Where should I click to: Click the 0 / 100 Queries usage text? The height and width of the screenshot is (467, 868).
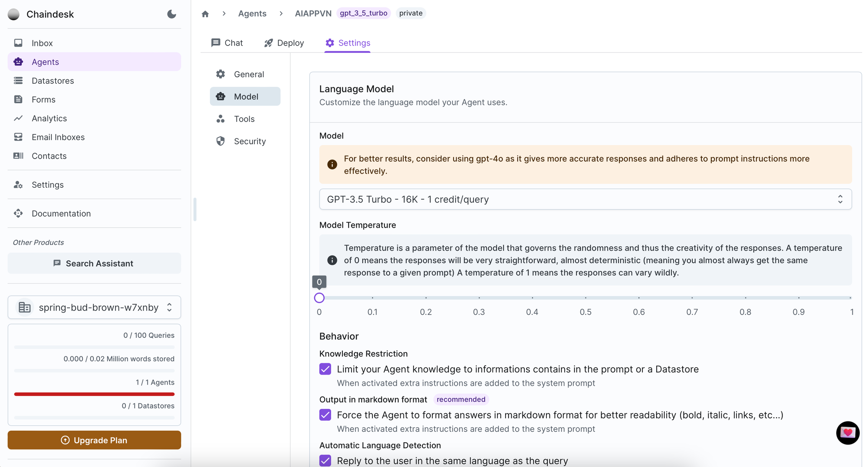tap(149, 335)
